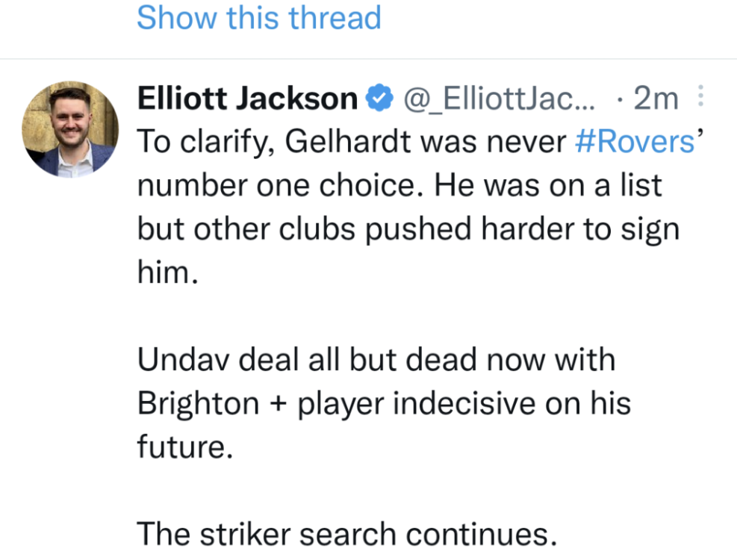Click "player indecisive on his" text
737x560 pixels.
463,404
